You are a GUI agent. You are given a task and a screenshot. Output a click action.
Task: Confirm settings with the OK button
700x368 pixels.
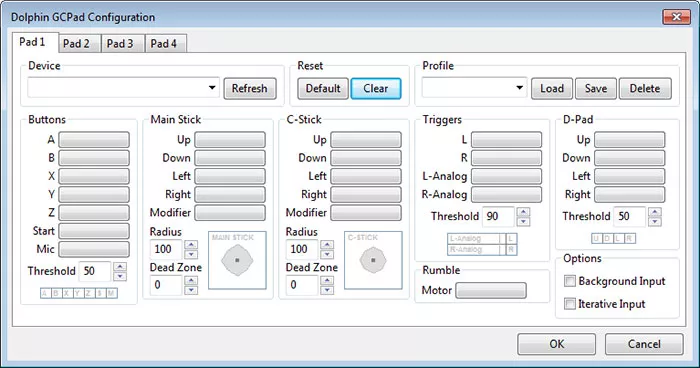556,344
